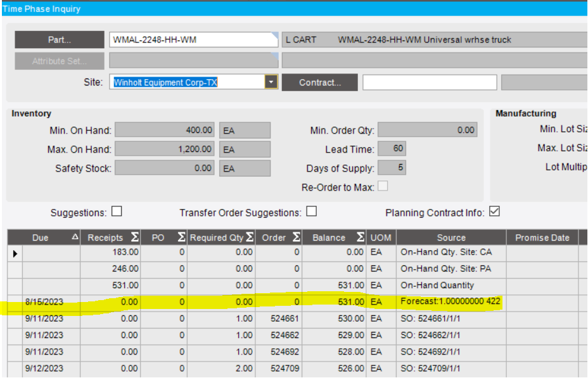Enable the Suggestions checkbox
588x378 pixels.
pyautogui.click(x=117, y=211)
